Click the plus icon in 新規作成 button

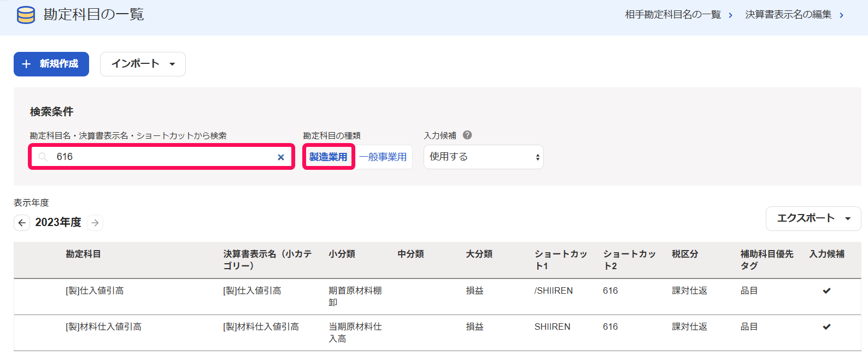26,64
